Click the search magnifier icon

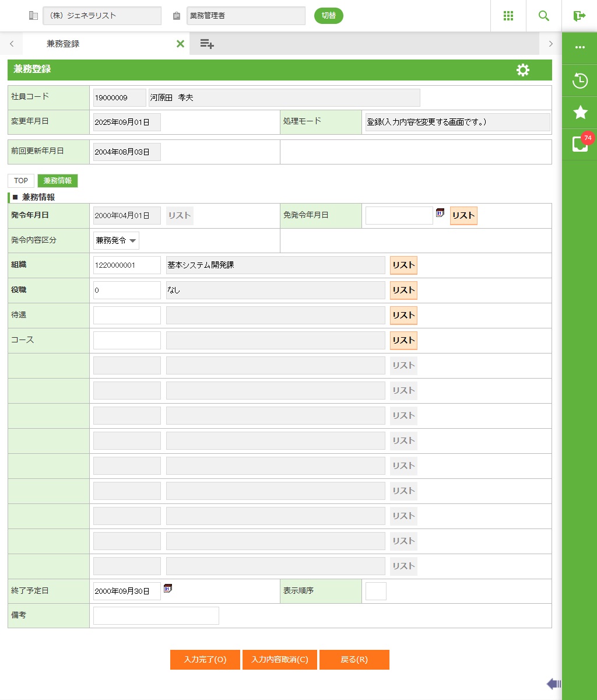(x=543, y=16)
